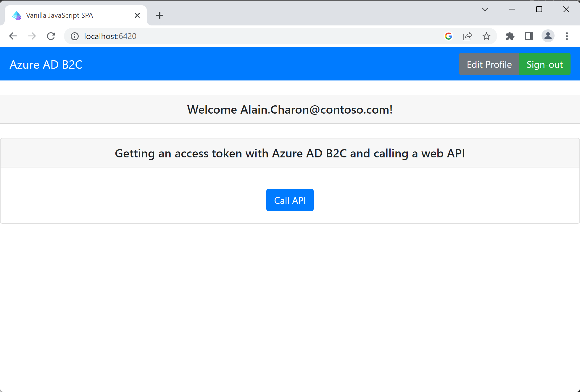
Task: Click the site information circle icon
Action: click(74, 36)
